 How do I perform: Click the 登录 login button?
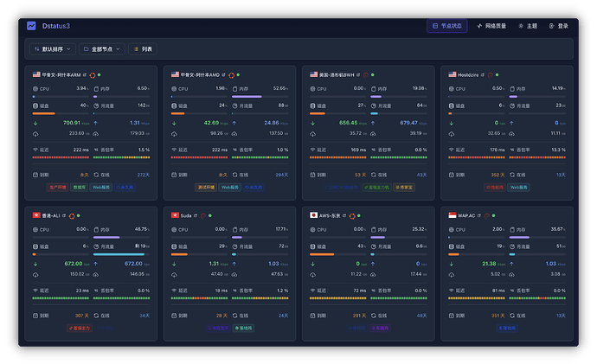(x=559, y=26)
